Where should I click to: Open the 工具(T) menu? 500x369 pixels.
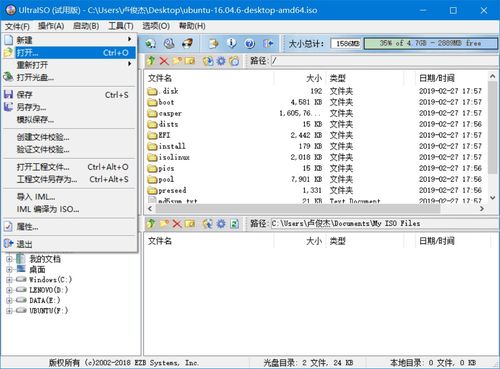(121, 26)
